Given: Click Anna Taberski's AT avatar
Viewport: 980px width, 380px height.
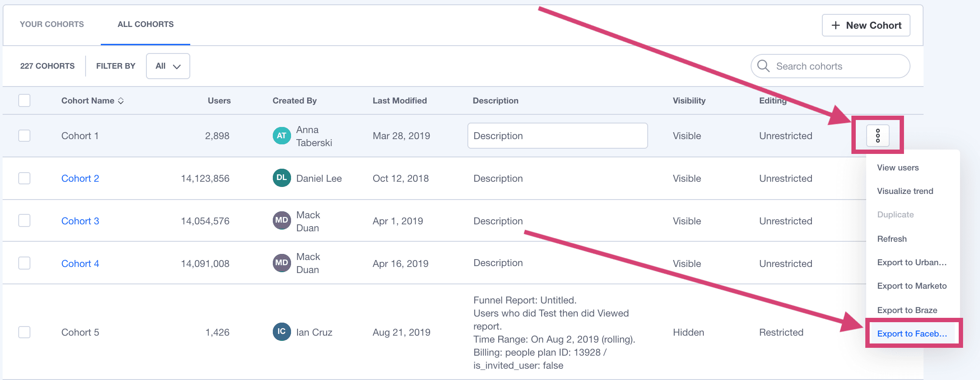Looking at the screenshot, I should 281,136.
